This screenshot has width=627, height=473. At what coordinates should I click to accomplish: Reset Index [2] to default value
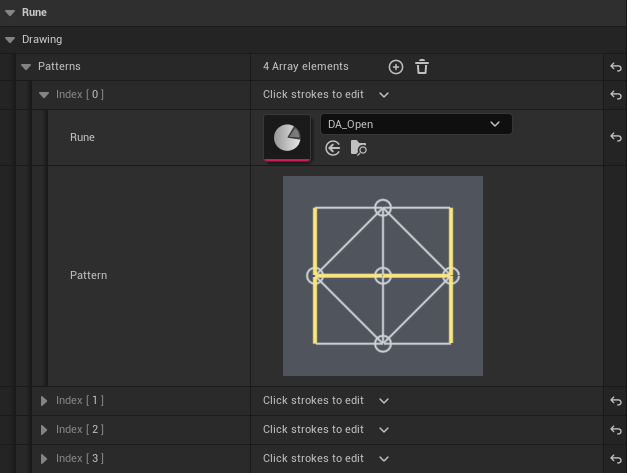tap(616, 430)
